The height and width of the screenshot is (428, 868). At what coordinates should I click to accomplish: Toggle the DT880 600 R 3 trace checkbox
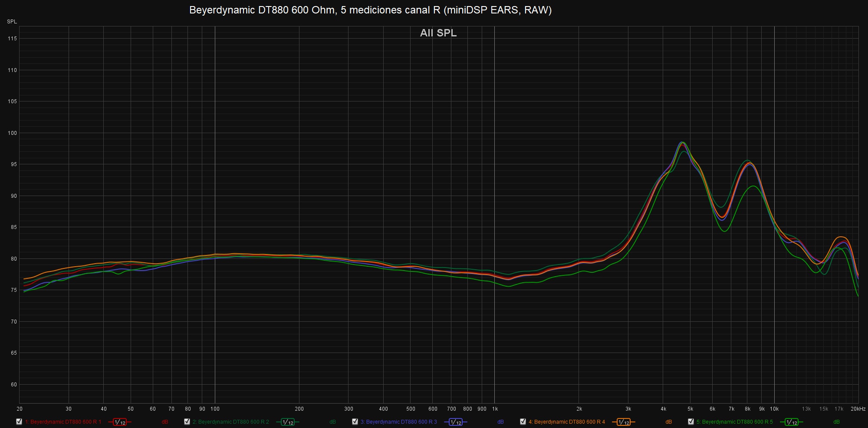[x=355, y=421]
